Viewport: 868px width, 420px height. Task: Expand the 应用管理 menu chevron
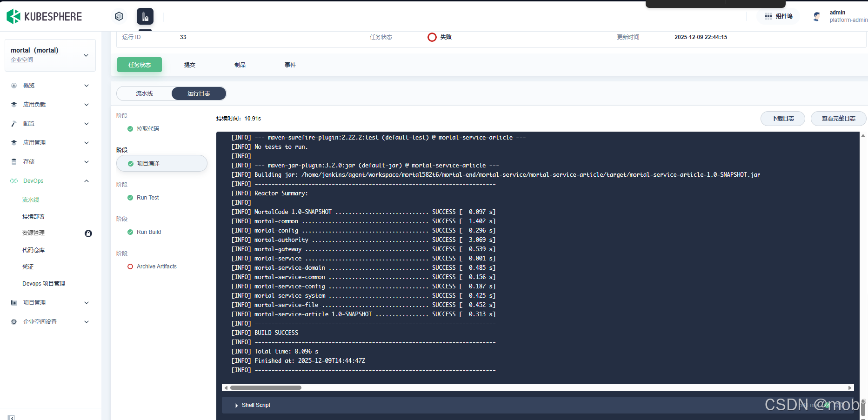87,143
